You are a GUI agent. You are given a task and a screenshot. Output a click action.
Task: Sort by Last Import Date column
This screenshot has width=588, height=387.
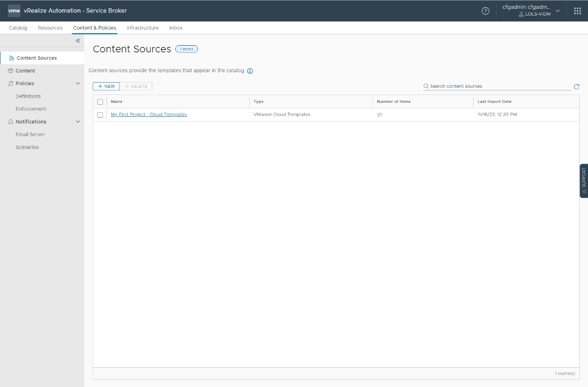(494, 101)
